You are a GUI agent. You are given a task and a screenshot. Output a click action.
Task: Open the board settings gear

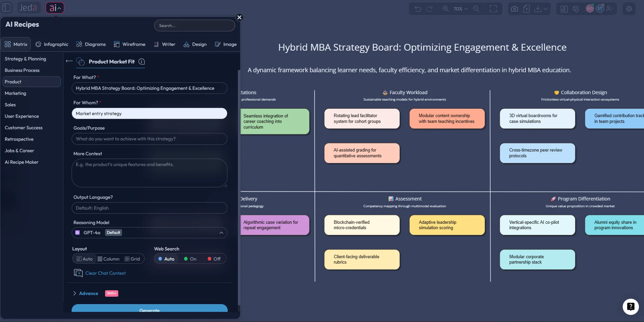pos(628,9)
